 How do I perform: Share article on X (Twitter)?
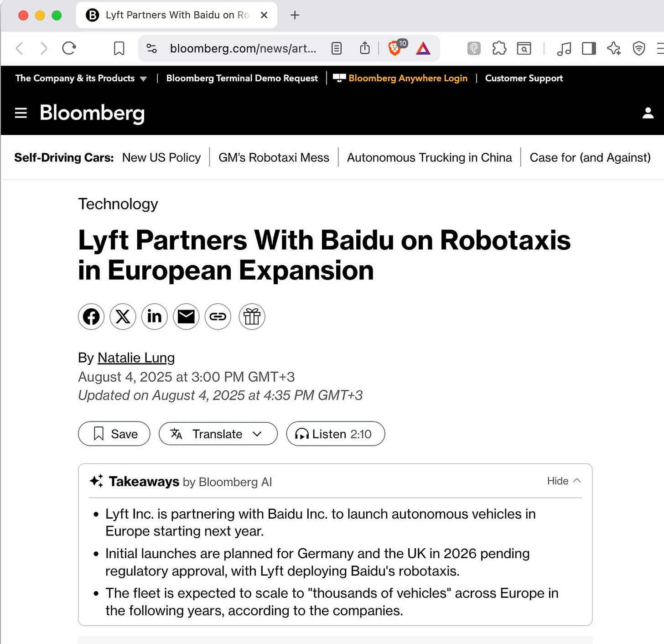[x=123, y=317]
